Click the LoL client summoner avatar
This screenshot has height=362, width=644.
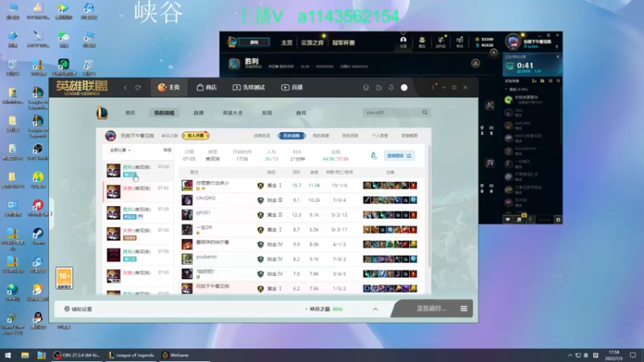click(513, 42)
